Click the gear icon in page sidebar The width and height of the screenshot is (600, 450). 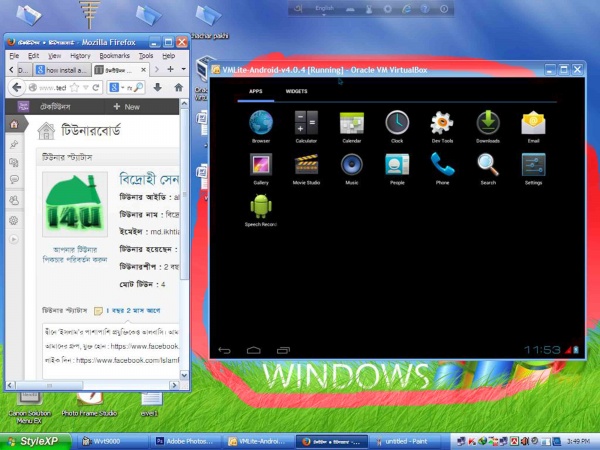[14, 220]
